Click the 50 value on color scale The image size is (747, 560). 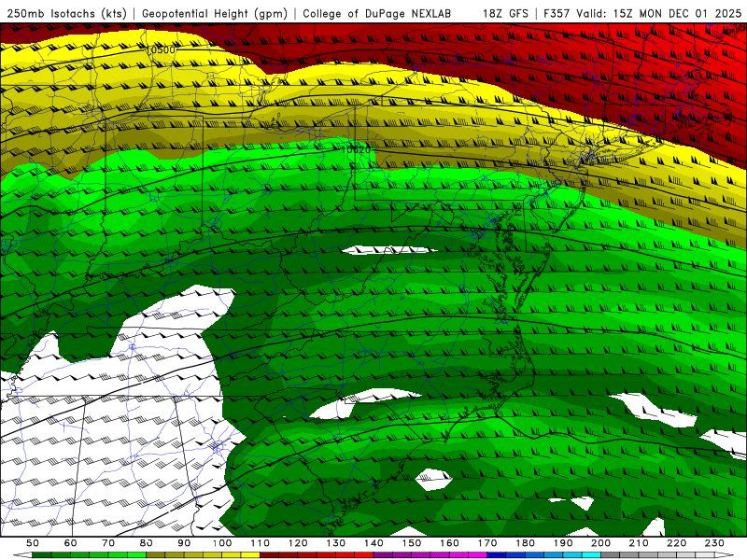click(33, 543)
